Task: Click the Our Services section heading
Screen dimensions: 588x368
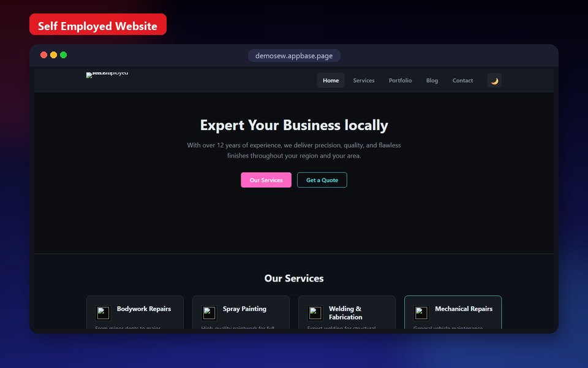Action: 294,278
